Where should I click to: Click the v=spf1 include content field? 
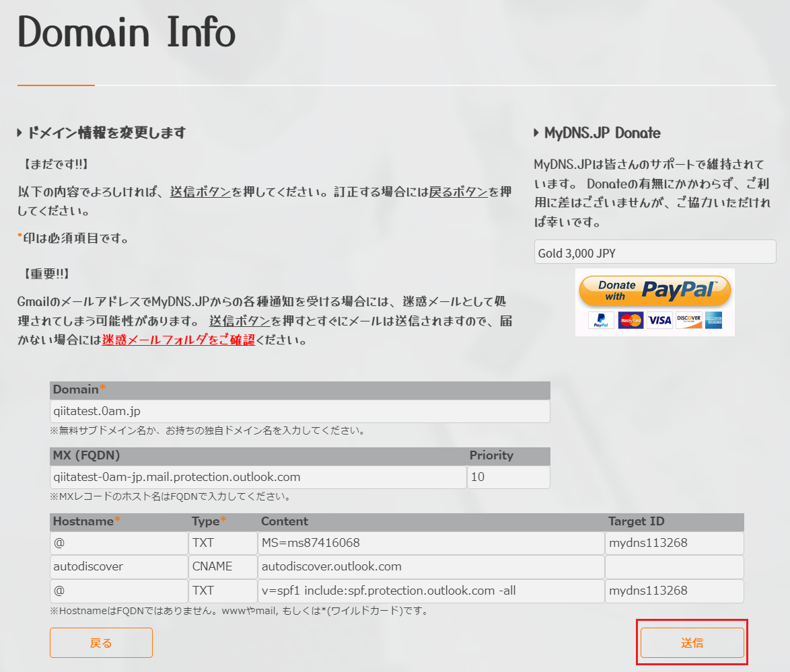click(431, 591)
